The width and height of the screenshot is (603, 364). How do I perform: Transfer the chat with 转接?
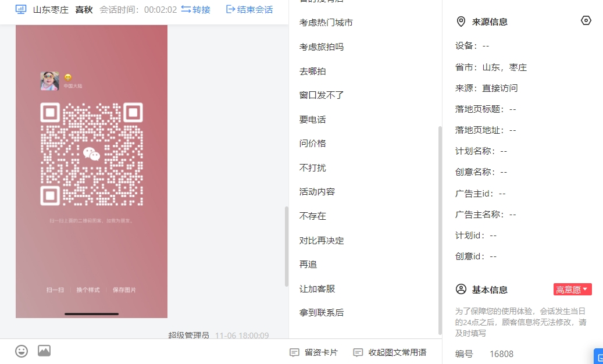[196, 9]
